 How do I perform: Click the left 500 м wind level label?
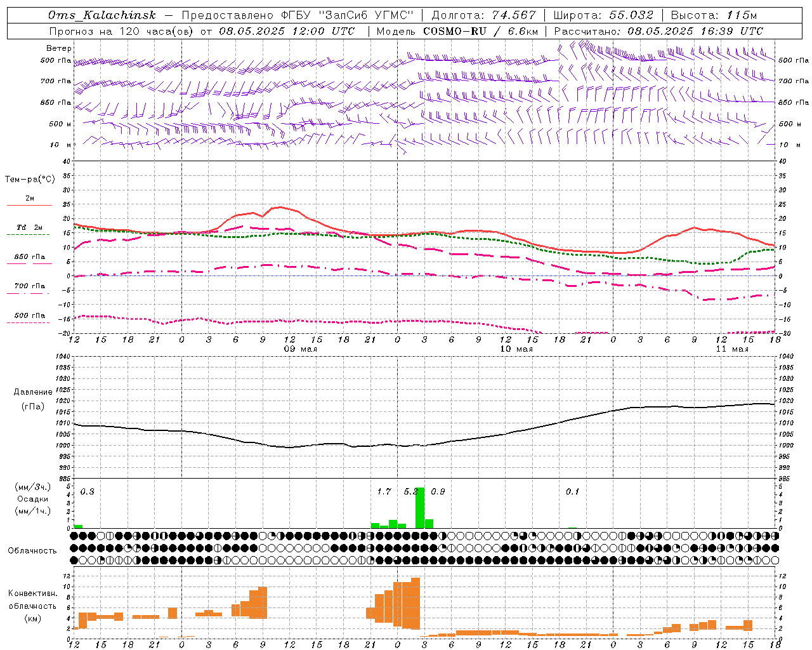60,124
